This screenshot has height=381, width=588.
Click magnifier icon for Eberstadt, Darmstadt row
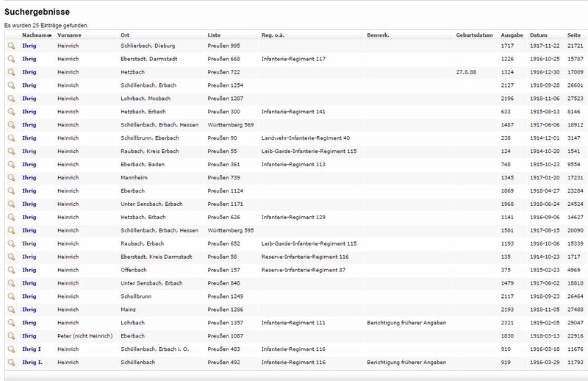[11, 59]
